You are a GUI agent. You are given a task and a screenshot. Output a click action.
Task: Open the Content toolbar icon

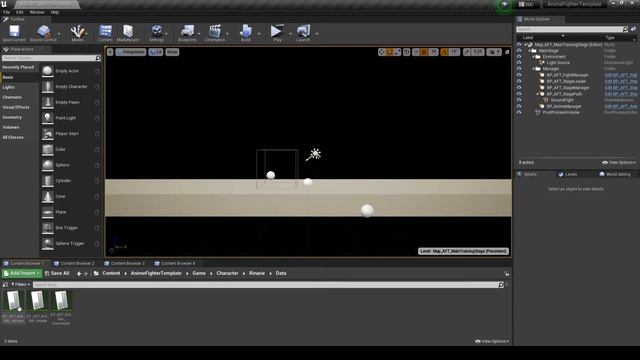click(x=105, y=32)
